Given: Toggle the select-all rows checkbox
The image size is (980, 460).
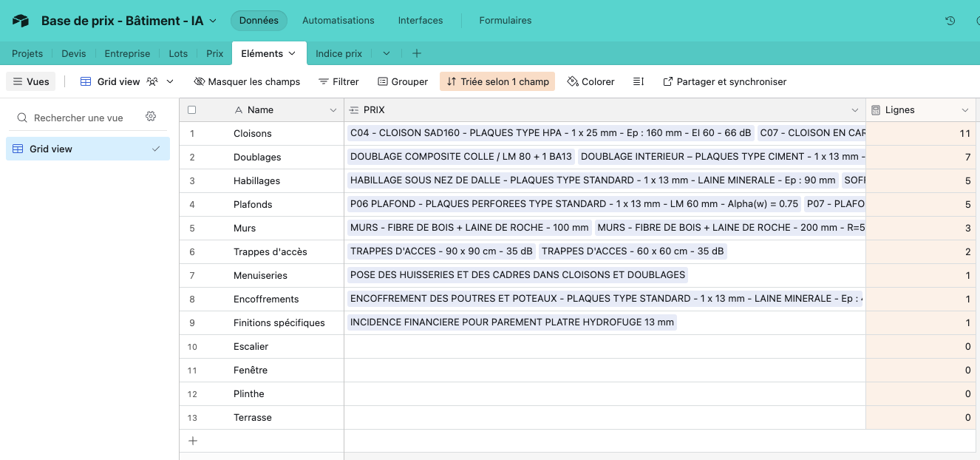Looking at the screenshot, I should pyautogui.click(x=192, y=110).
